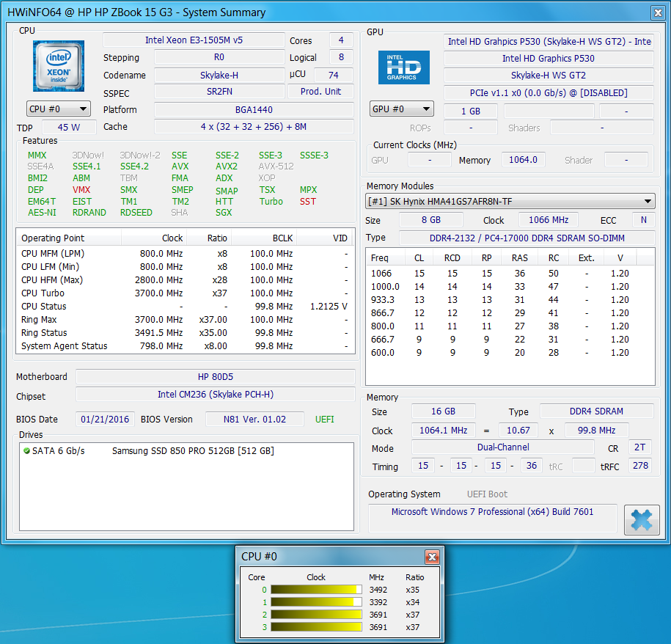Open the CPU #0 selector dropdown
The image size is (671, 644).
[59, 109]
